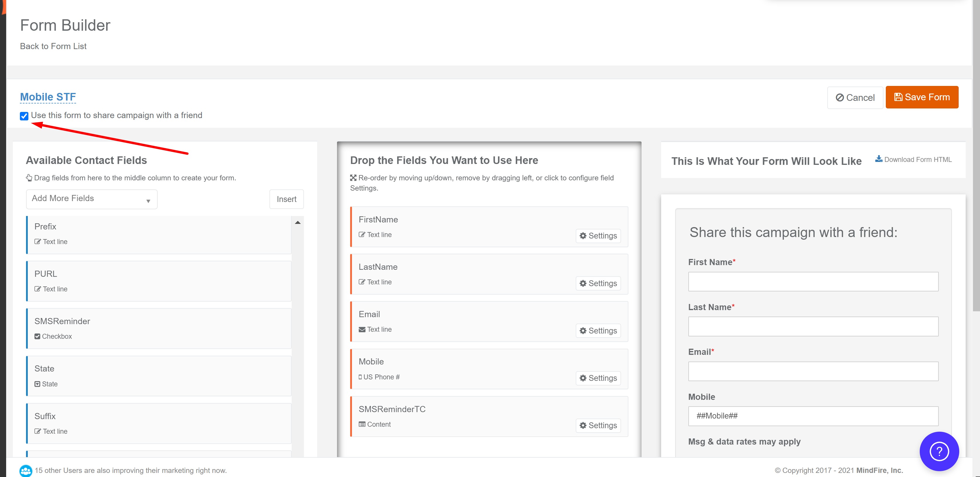Click the scroll up arrow in Available Fields

coord(298,222)
